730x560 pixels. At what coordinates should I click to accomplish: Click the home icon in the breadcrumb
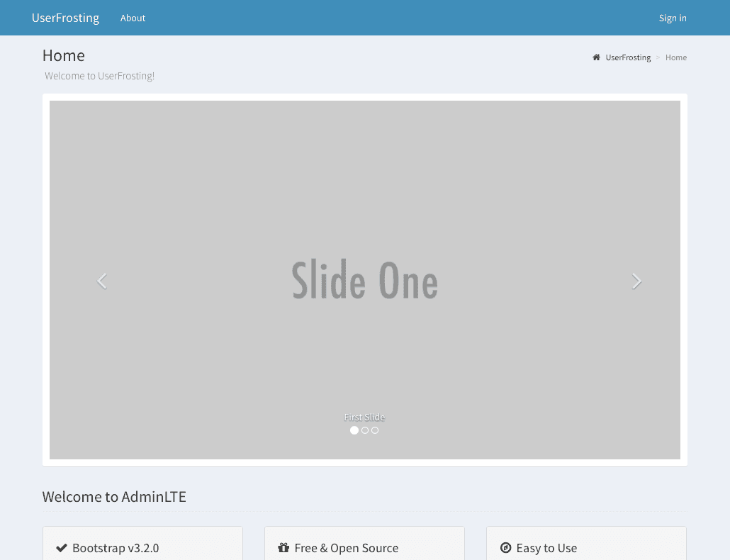(x=595, y=57)
